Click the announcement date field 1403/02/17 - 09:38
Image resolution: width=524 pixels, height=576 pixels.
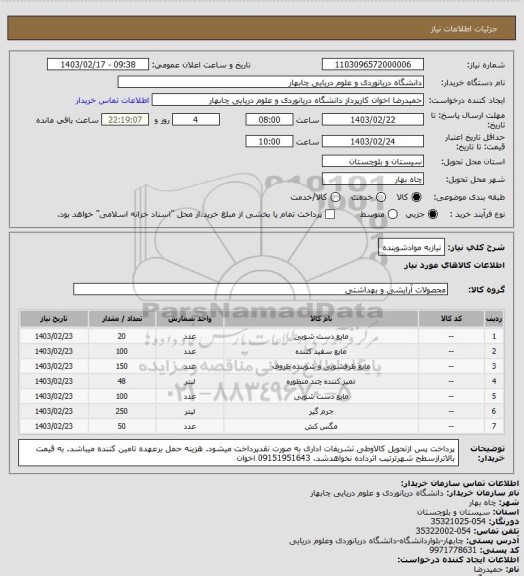click(x=98, y=64)
